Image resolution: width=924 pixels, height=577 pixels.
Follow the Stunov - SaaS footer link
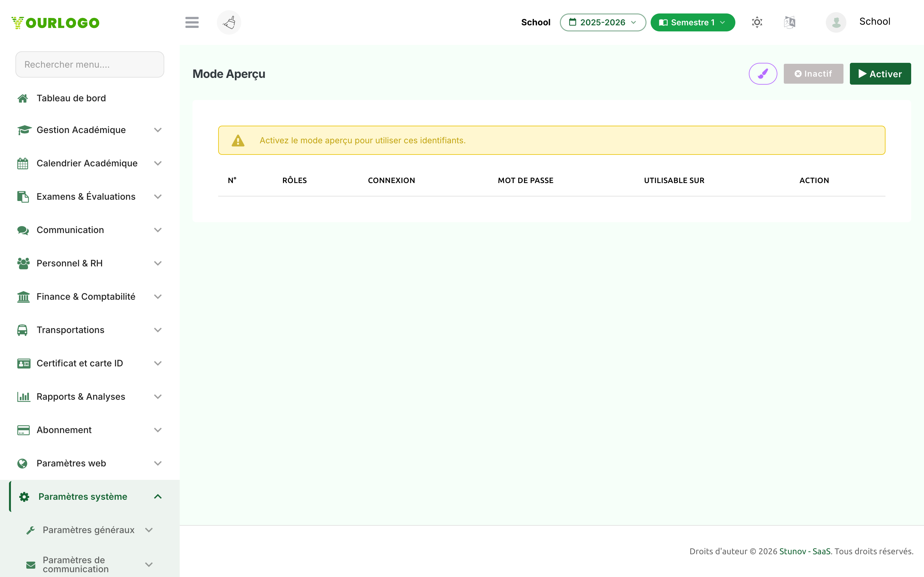[x=805, y=551]
